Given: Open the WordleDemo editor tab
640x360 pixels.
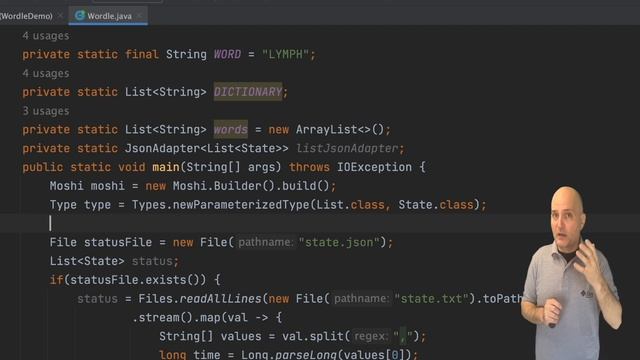Looking at the screenshot, I should point(26,16).
